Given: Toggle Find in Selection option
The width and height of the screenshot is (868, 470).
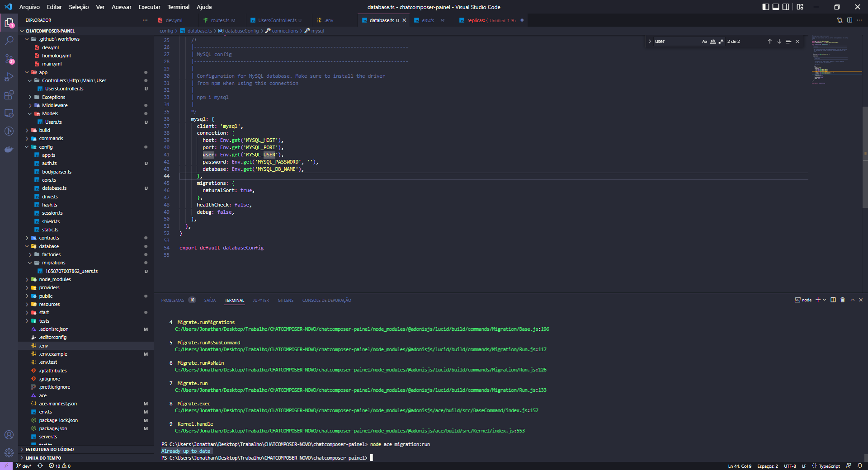Looking at the screenshot, I should [x=788, y=41].
